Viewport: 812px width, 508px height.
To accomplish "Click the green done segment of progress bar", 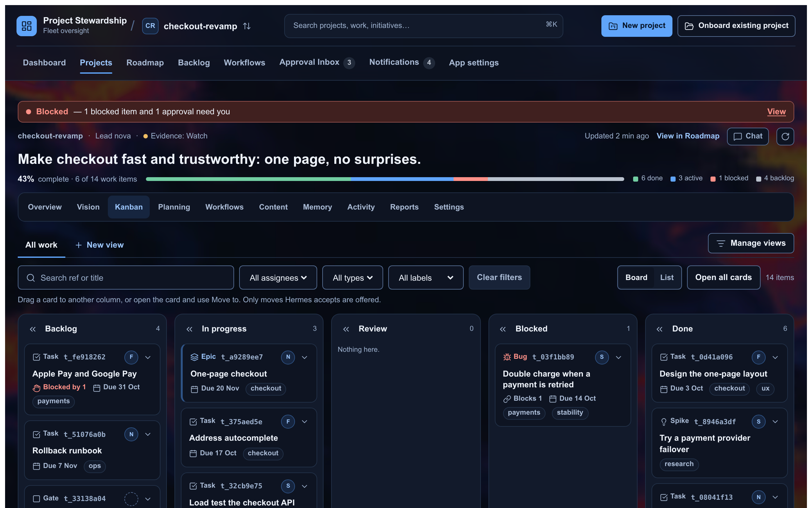I will click(248, 179).
